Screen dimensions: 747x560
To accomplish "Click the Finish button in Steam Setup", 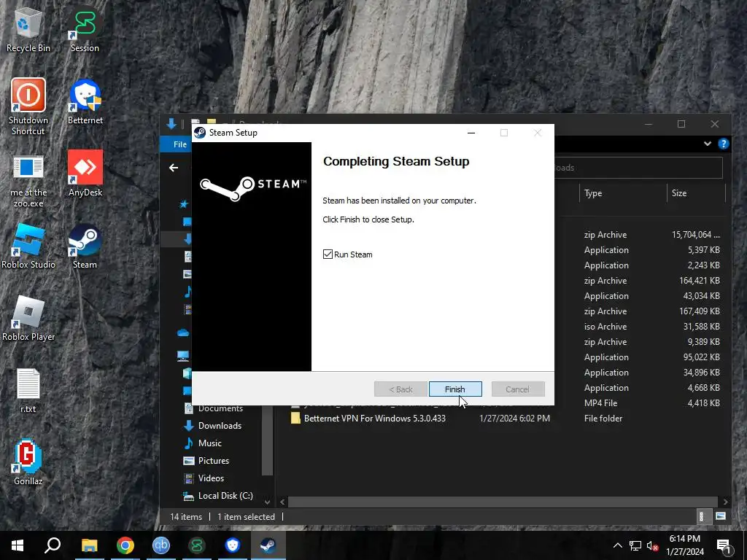I will coord(455,389).
